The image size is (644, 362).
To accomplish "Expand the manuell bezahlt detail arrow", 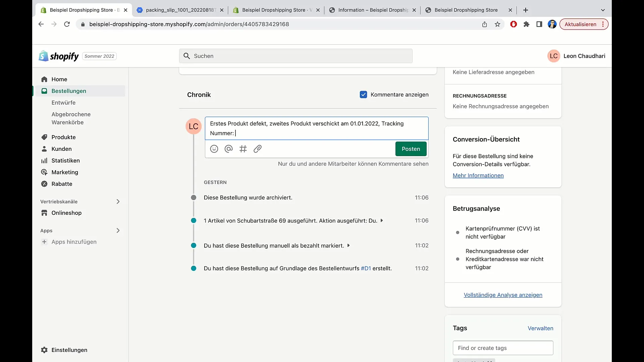I will tap(349, 245).
